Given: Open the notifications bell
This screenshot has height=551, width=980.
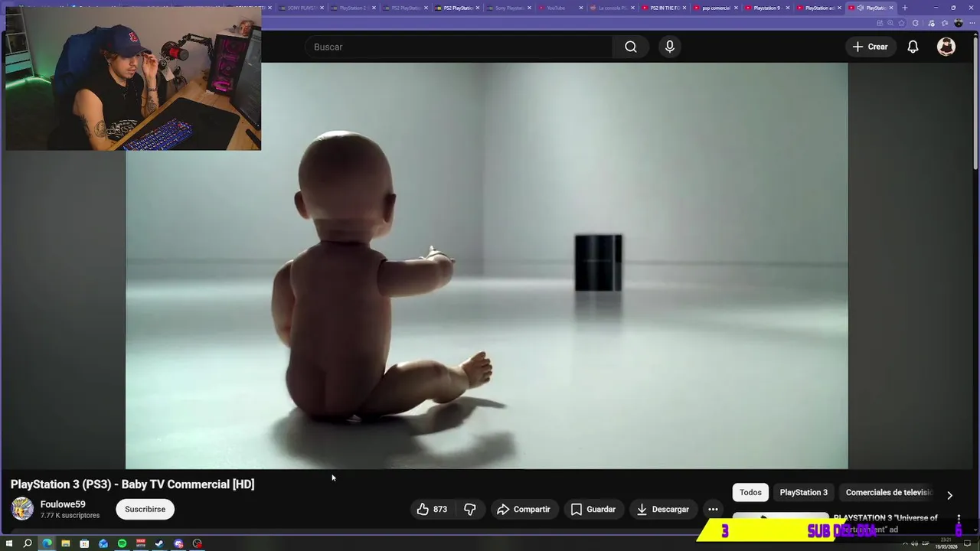Looking at the screenshot, I should coord(913,47).
